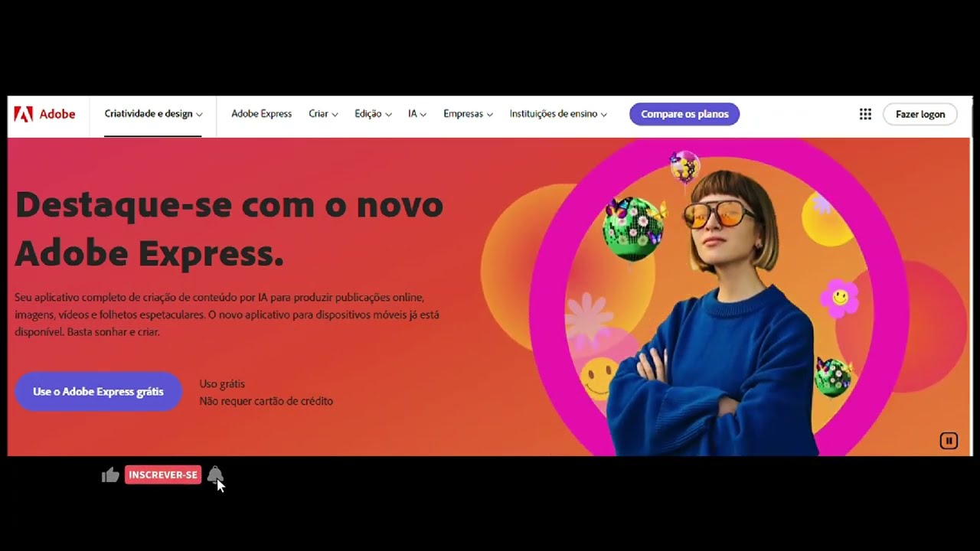Open the apps grid icon
Screen dimensions: 980x551
(865, 114)
